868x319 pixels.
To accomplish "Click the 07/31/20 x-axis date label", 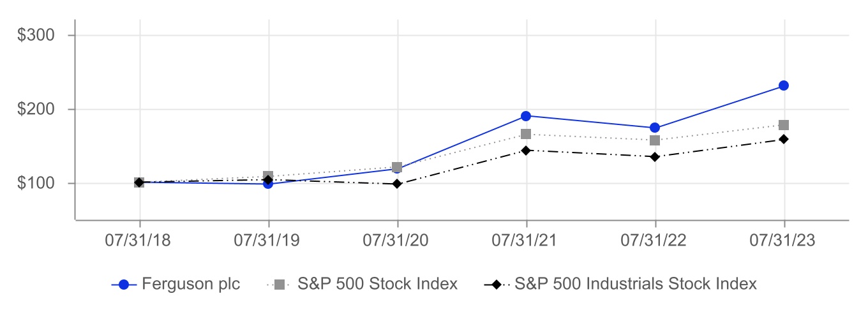I will click(x=397, y=241).
